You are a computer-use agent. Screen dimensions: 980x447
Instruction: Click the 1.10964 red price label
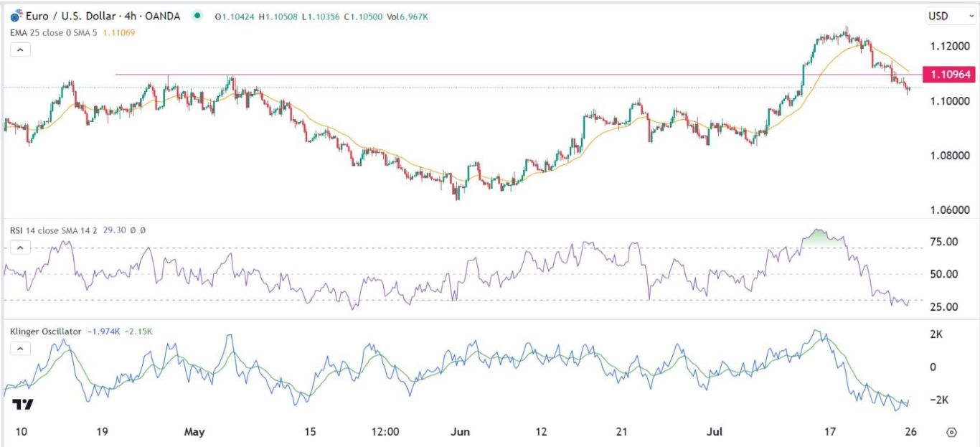[951, 75]
